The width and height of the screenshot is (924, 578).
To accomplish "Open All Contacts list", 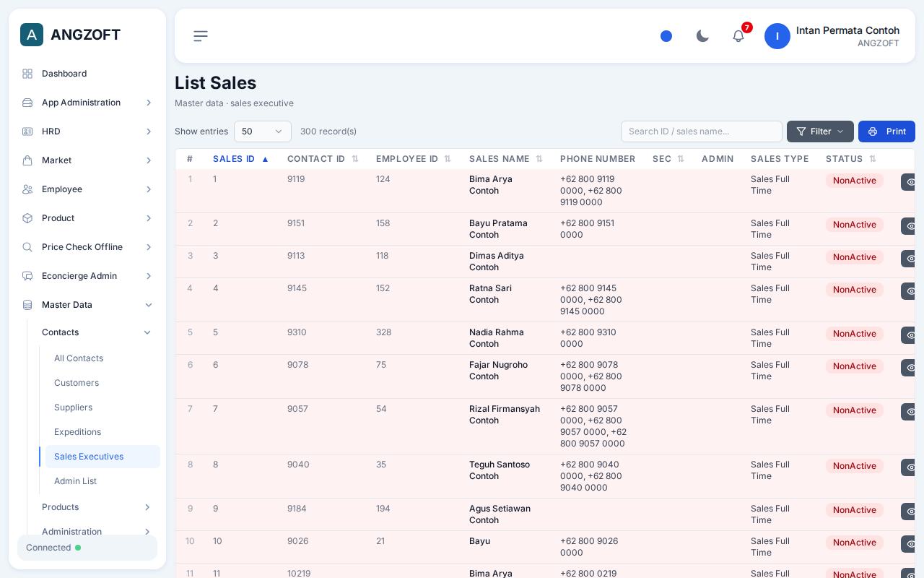I will 103,358.
